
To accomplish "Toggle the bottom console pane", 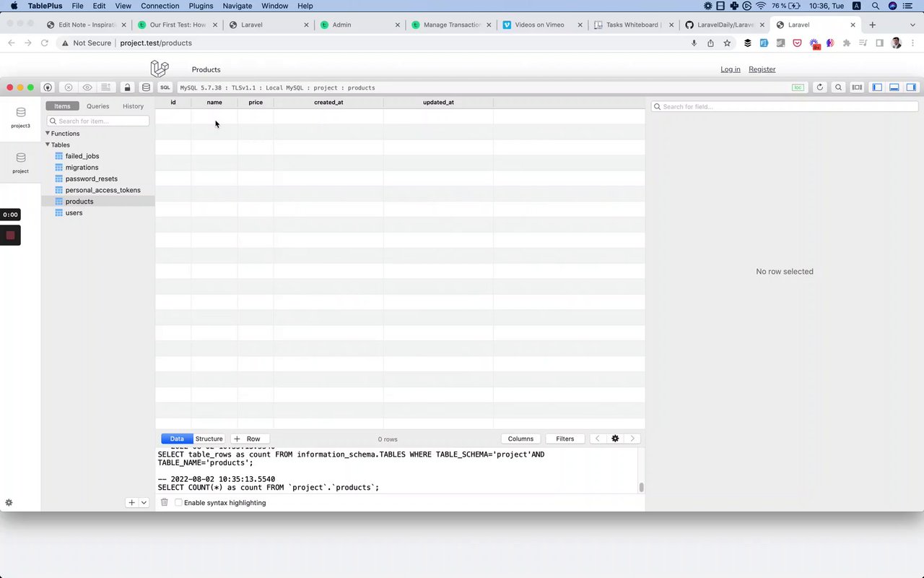I will (894, 87).
